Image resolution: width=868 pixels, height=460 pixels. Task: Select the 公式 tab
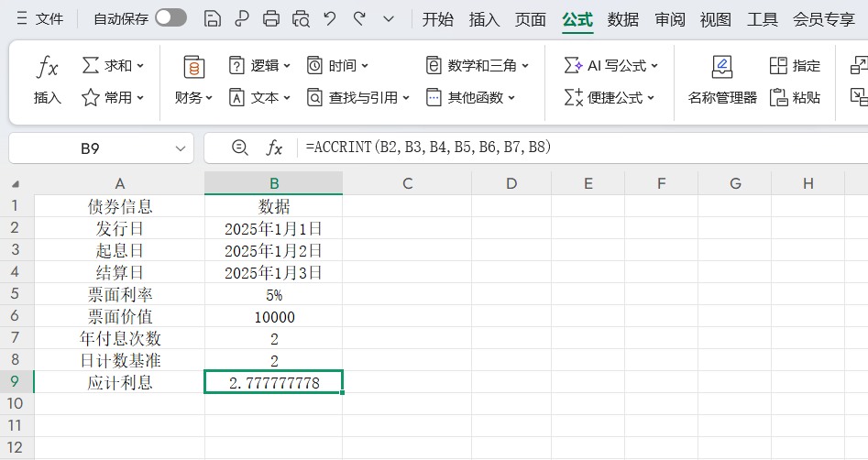tap(577, 20)
